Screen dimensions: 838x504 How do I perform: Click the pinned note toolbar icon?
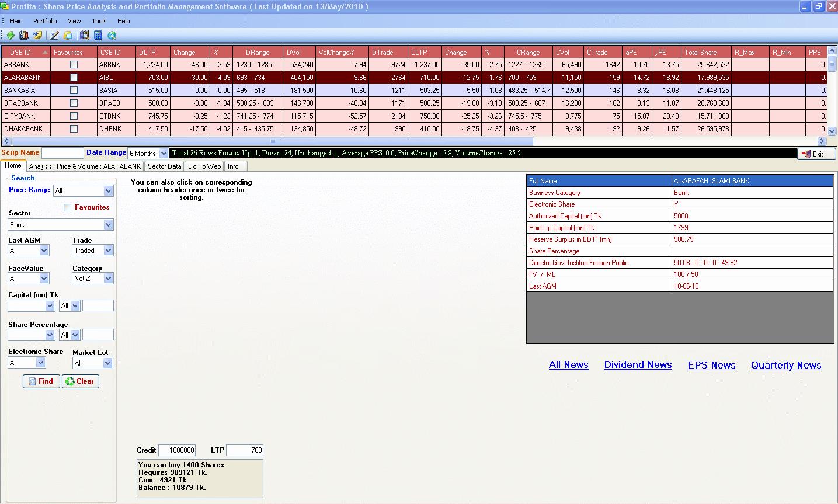[37, 35]
